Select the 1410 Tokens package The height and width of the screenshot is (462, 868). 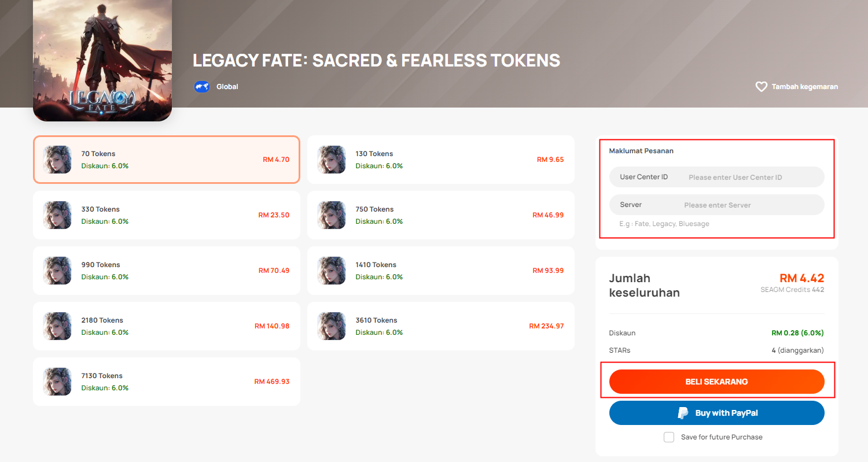[441, 271]
